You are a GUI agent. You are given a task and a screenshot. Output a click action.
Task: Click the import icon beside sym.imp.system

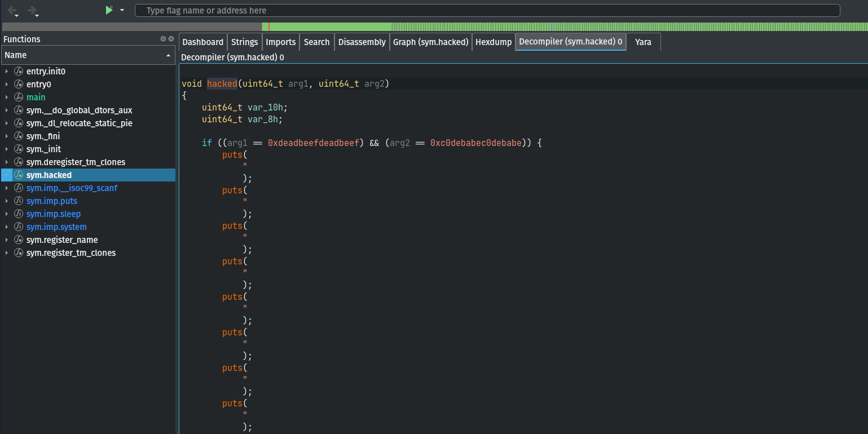pyautogui.click(x=18, y=227)
